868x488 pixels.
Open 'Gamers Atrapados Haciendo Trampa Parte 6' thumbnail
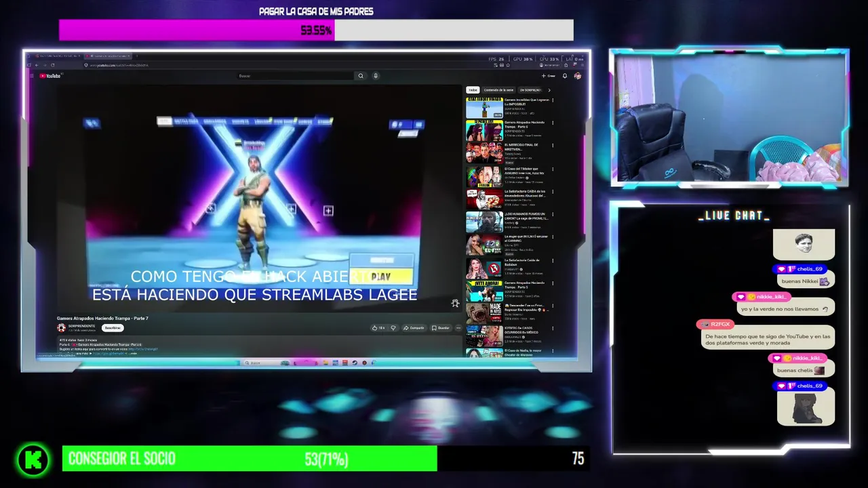pyautogui.click(x=484, y=131)
